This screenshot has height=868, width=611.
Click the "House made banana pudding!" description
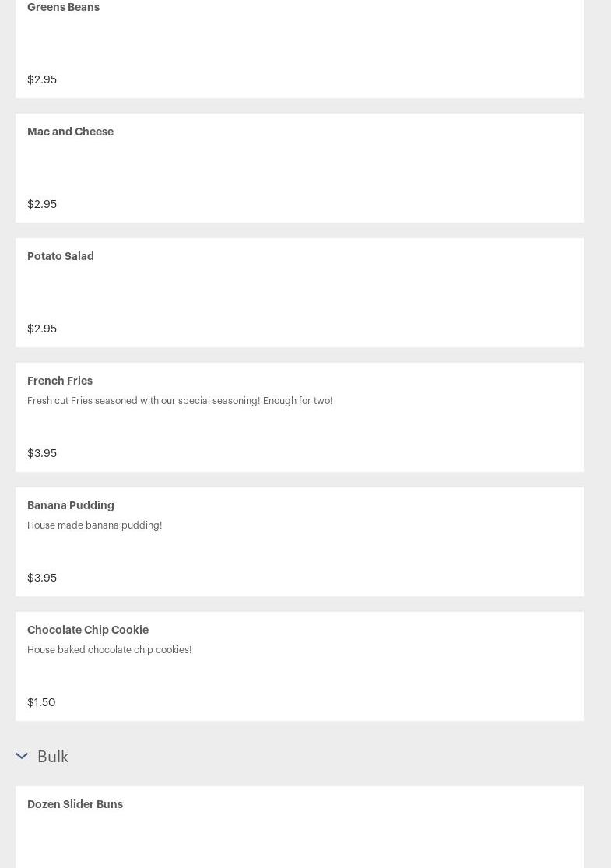pos(95,525)
